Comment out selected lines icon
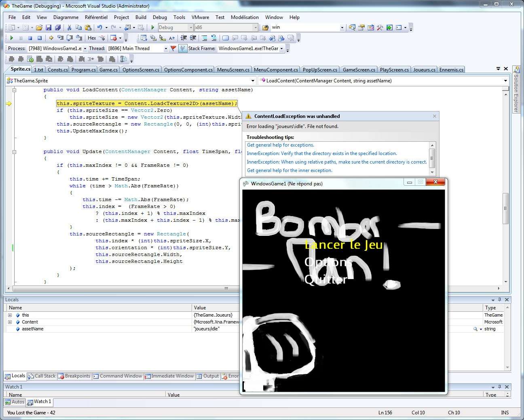 coord(205,38)
